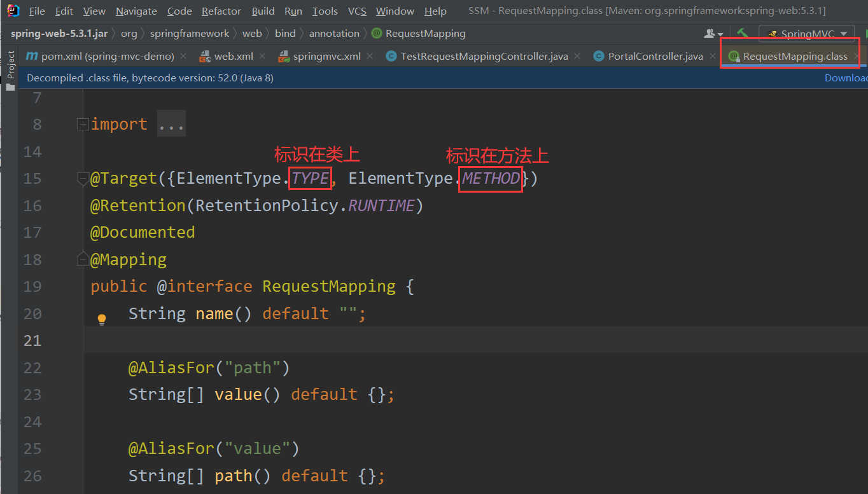Click the @Documented annotation
The image size is (868, 494).
pos(143,233)
